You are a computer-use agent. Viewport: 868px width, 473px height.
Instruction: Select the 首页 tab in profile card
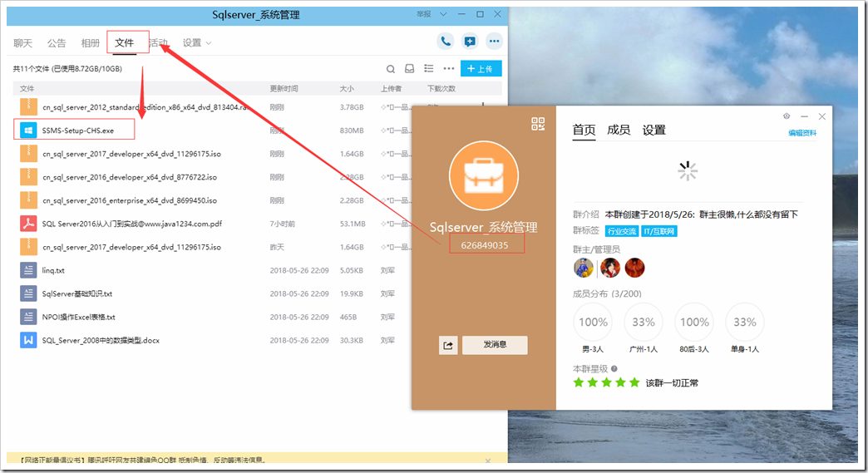click(584, 130)
